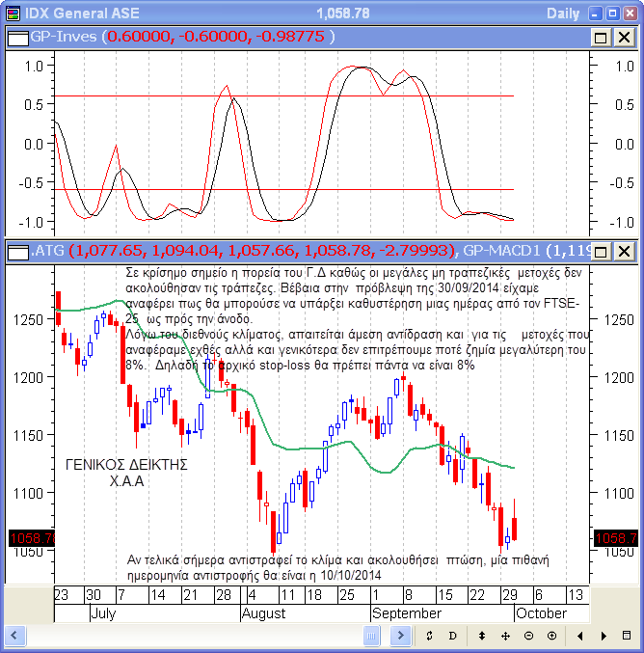
Task: Click the right triangle to step chart forward
Action: 604,637
